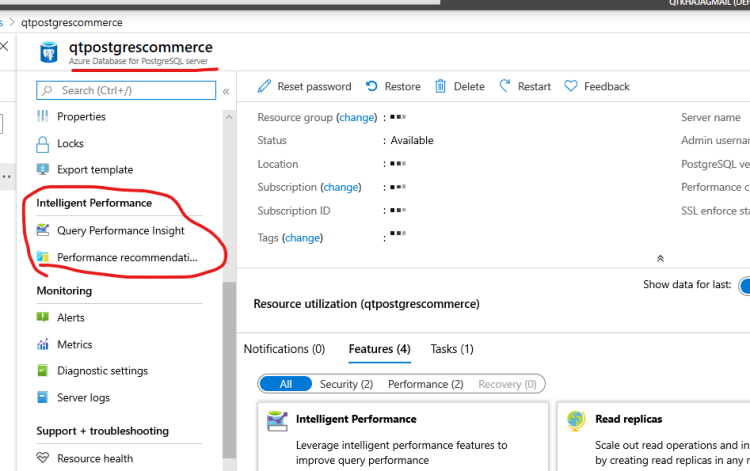Click the Delete button label

(469, 87)
